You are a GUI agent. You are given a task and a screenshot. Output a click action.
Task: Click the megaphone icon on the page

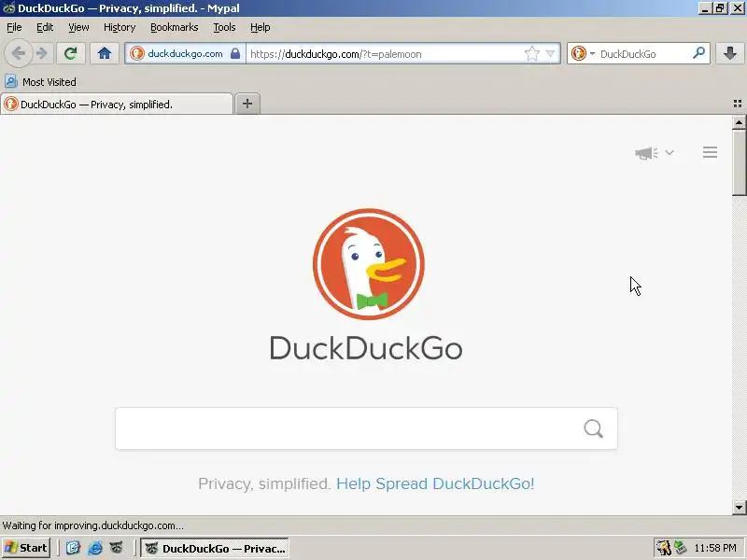(x=646, y=153)
